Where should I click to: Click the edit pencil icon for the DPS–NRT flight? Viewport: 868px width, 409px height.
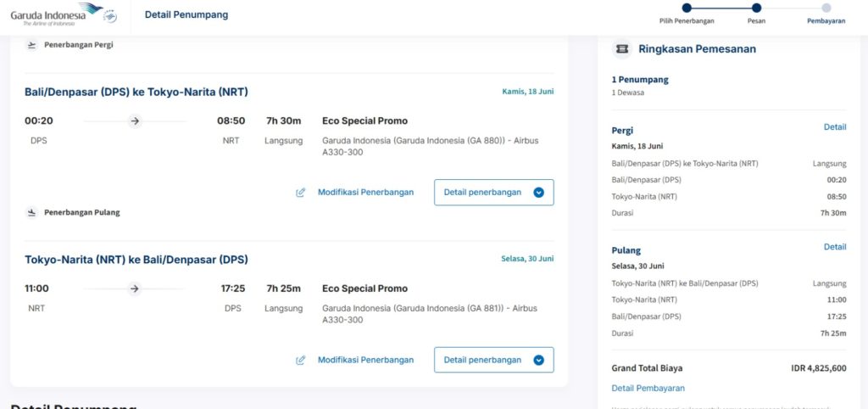pos(301,193)
